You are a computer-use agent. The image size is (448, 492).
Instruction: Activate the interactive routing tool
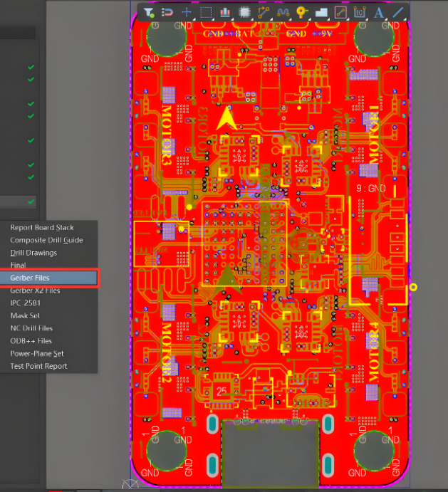(264, 12)
